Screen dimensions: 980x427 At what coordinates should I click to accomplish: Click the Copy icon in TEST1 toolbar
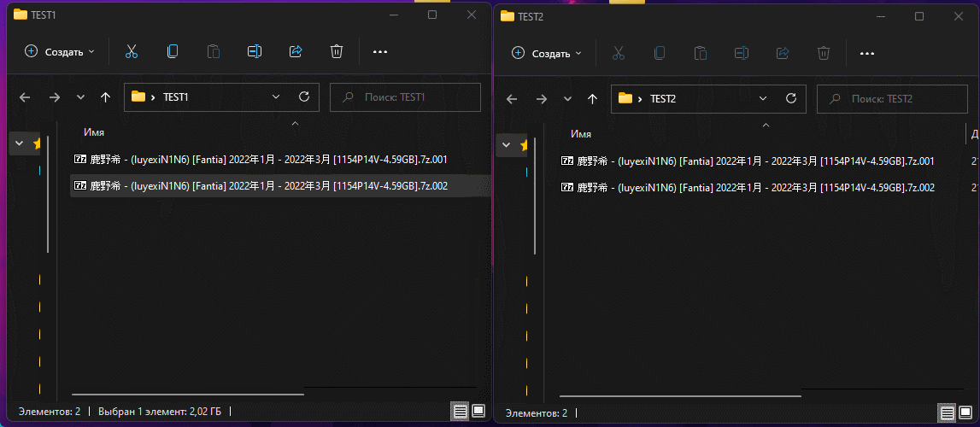pyautogui.click(x=173, y=52)
